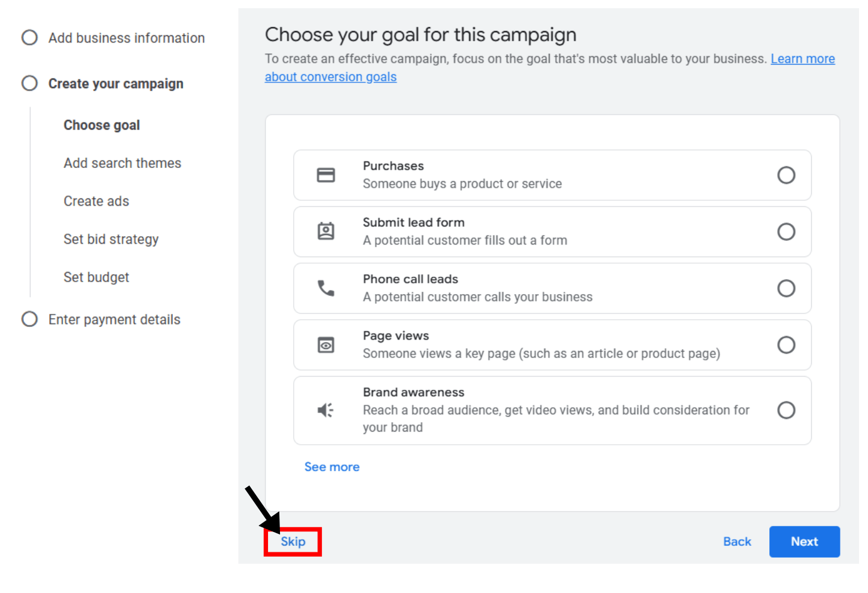Click the phone icon for Phone call leads

[325, 288]
